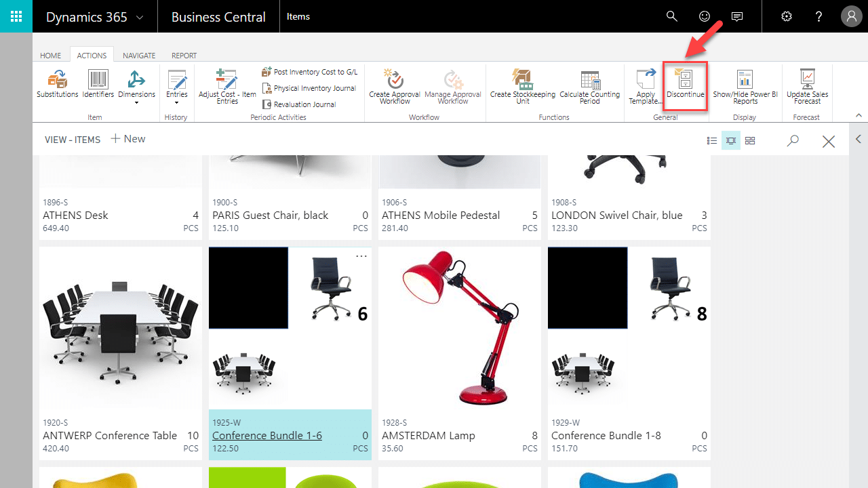Open Calculate Counting Period
This screenshot has height=488, width=868.
[x=589, y=86]
